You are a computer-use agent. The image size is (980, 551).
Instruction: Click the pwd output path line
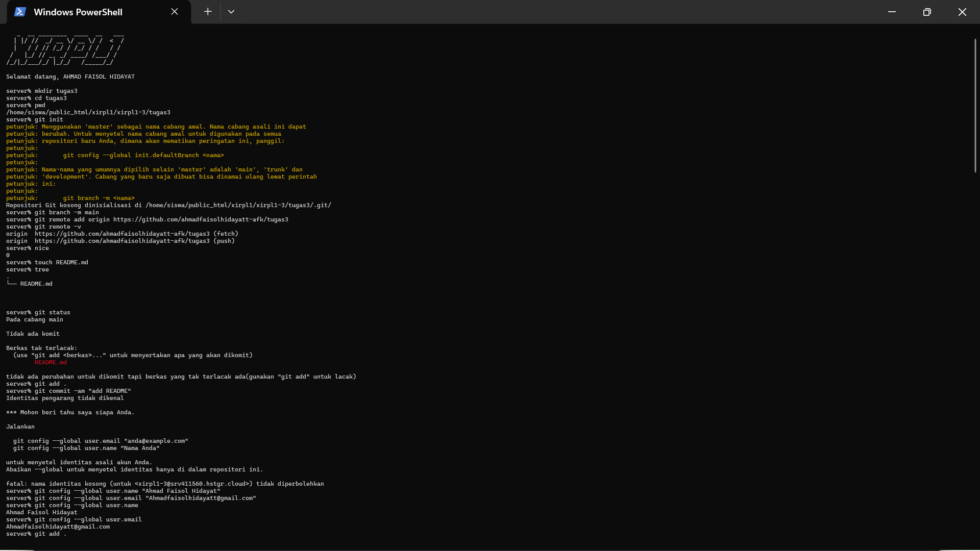point(88,112)
